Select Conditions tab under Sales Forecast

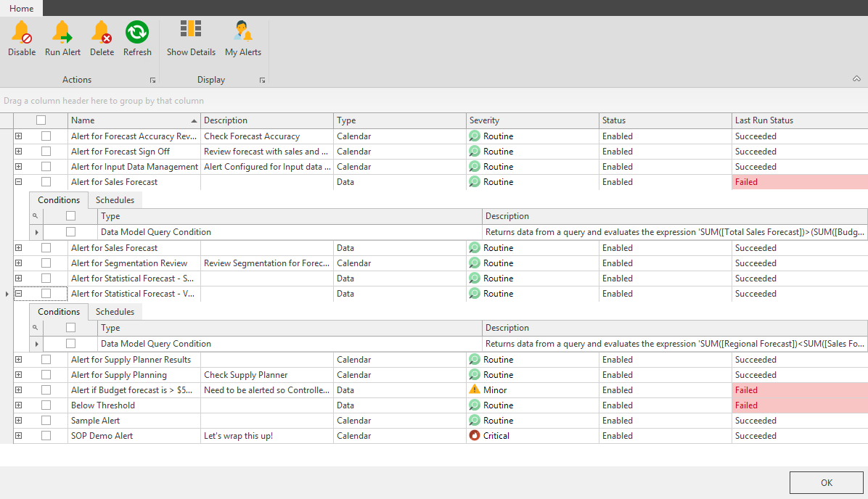pyautogui.click(x=59, y=200)
